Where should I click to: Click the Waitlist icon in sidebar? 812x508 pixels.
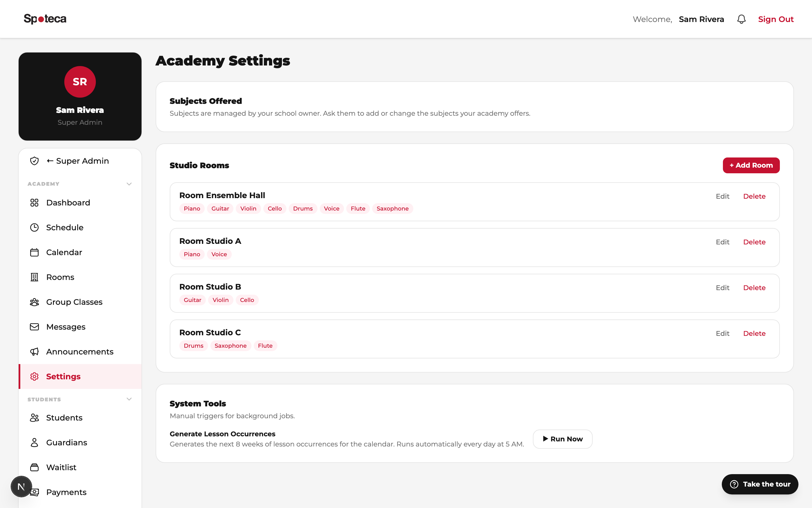[34, 467]
